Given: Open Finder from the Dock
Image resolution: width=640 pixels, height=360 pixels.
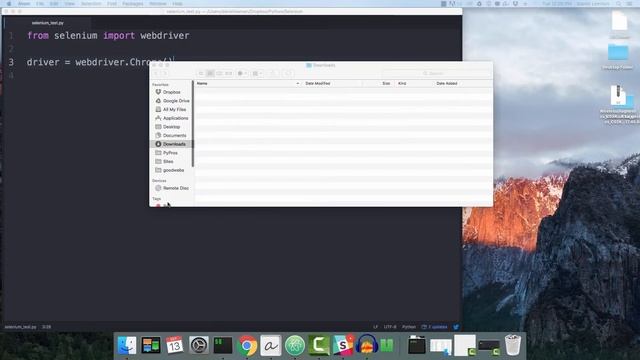Looking at the screenshot, I should pyautogui.click(x=127, y=345).
